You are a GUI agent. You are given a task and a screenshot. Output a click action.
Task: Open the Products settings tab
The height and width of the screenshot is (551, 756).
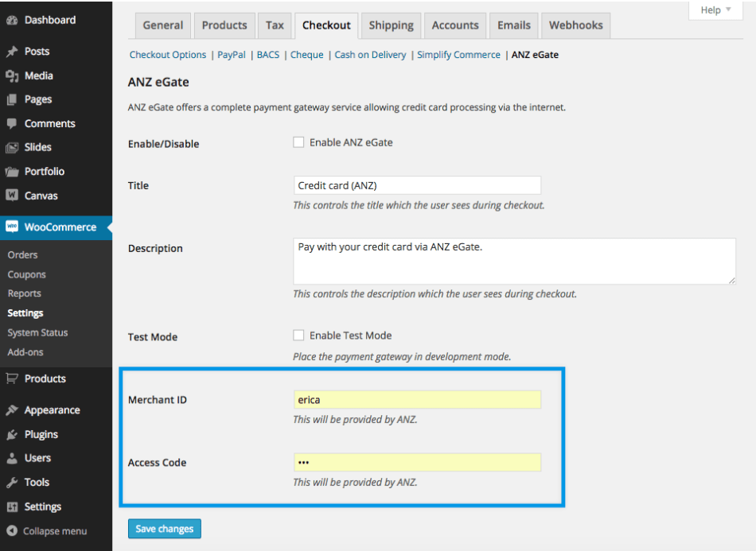pyautogui.click(x=224, y=25)
